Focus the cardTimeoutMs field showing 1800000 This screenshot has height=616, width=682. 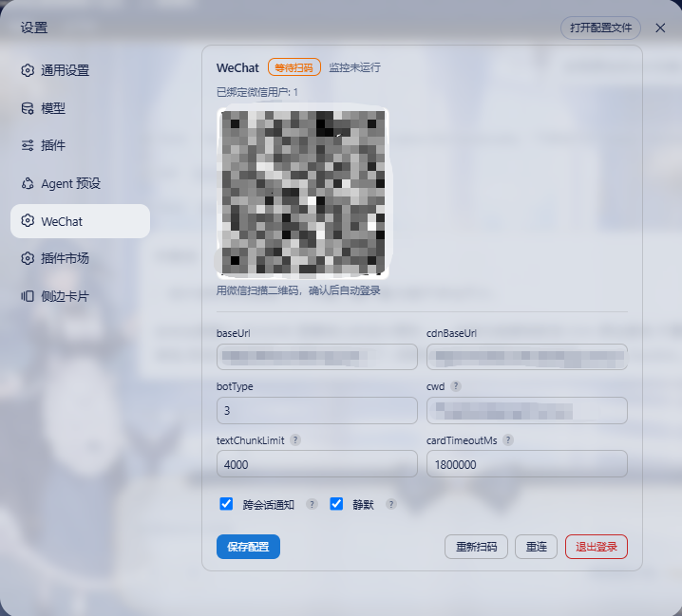click(527, 464)
